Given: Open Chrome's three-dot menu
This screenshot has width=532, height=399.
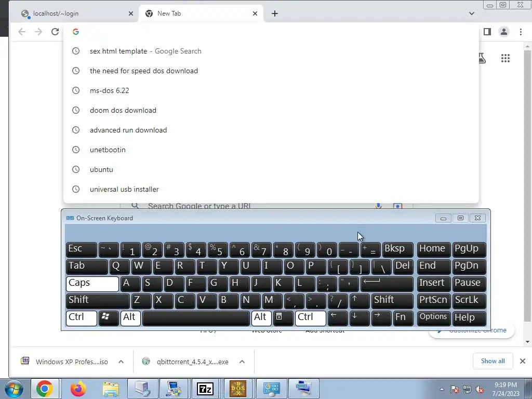Looking at the screenshot, I should click(521, 32).
